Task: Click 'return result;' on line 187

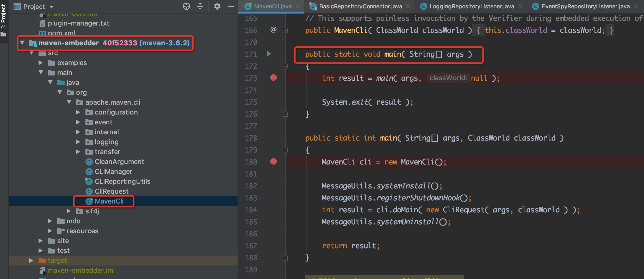Action: pos(351,246)
